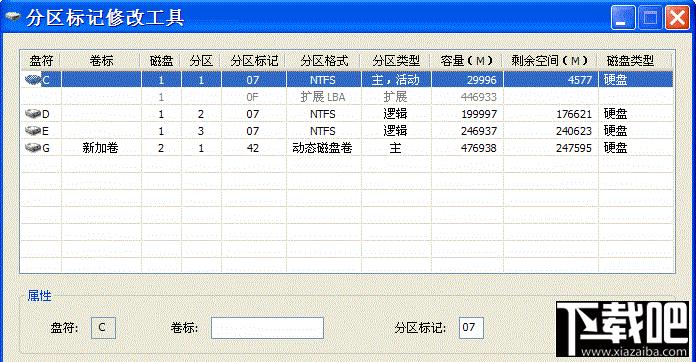Click the 分区标记 field showing 07
This screenshot has height=362, width=696.
point(471,328)
